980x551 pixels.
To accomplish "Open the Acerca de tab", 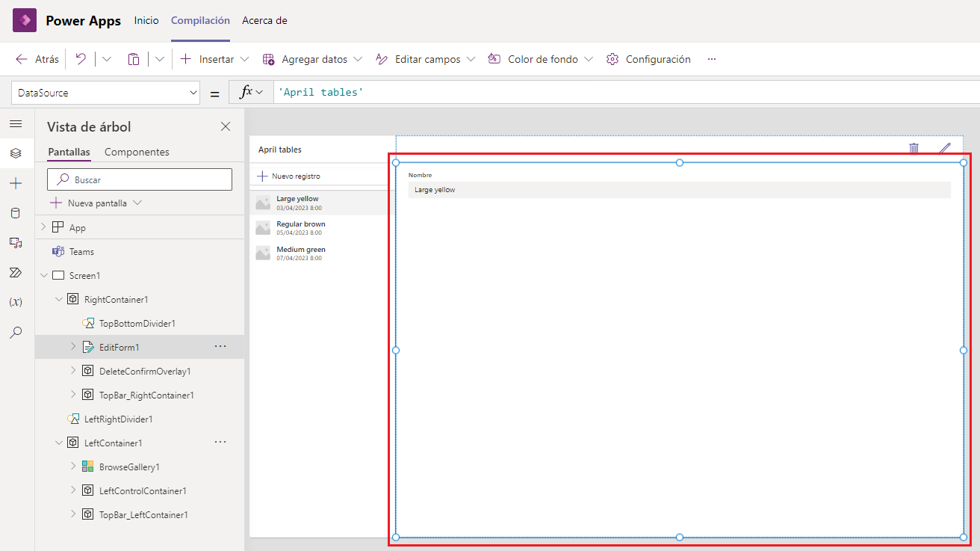I will [264, 20].
